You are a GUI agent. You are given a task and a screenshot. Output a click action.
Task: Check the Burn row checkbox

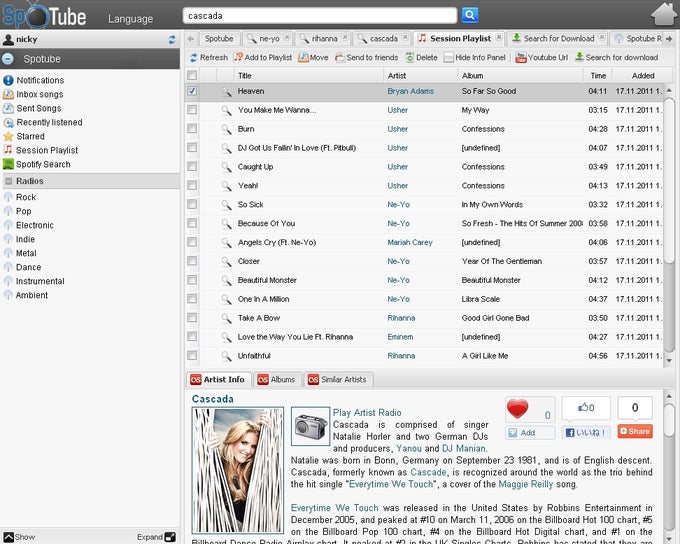tap(192, 129)
